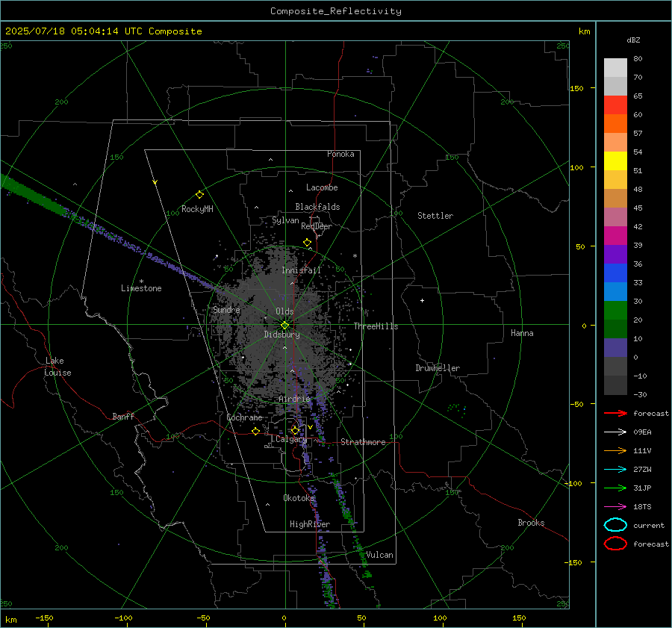
Task: Click the Blackfalds label
Action: tap(317, 207)
